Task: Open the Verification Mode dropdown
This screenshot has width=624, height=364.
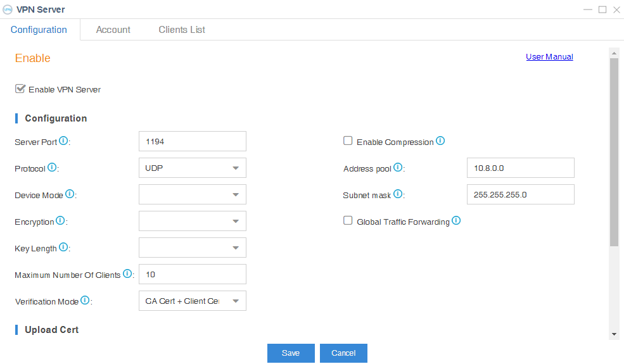Action: click(192, 301)
